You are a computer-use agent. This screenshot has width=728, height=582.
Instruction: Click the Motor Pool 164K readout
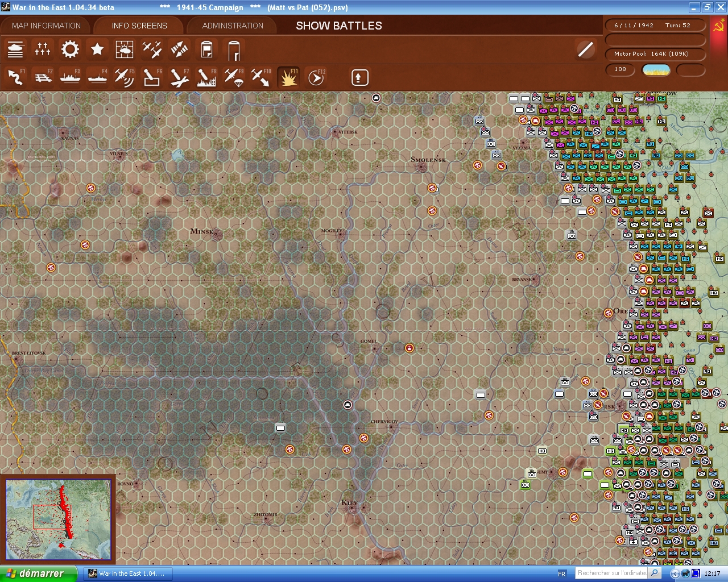tap(655, 54)
